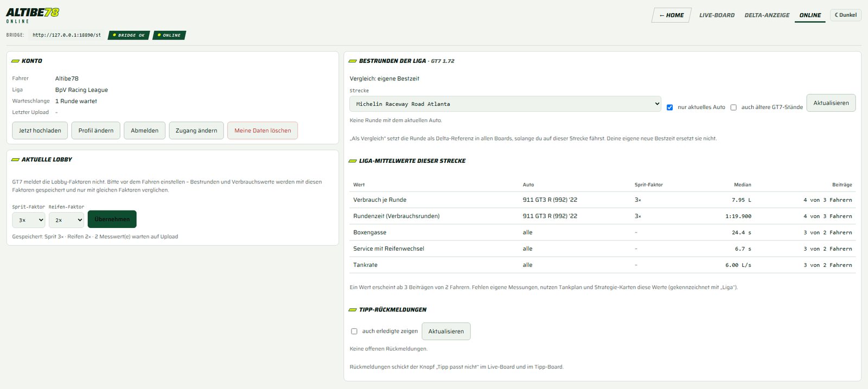Check the auch erledigte zeigen checkbox
Viewport: 868px width, 389px height.
(354, 331)
